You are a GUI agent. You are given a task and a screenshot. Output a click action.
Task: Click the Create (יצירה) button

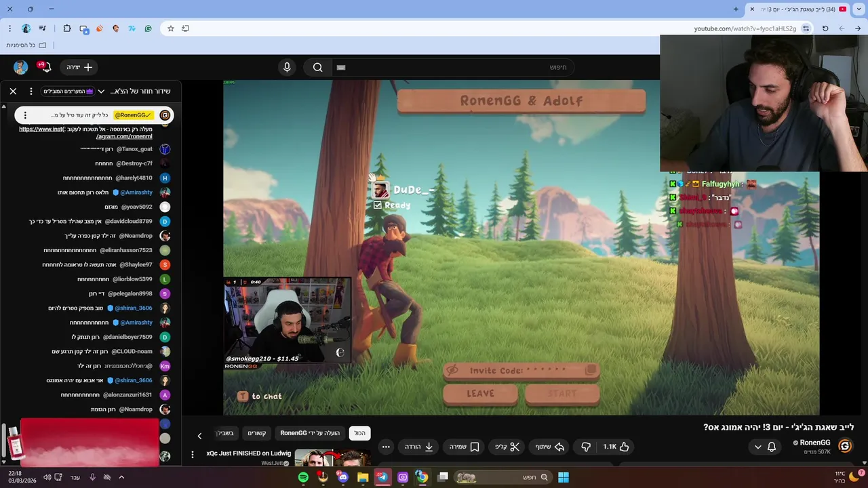[79, 67]
